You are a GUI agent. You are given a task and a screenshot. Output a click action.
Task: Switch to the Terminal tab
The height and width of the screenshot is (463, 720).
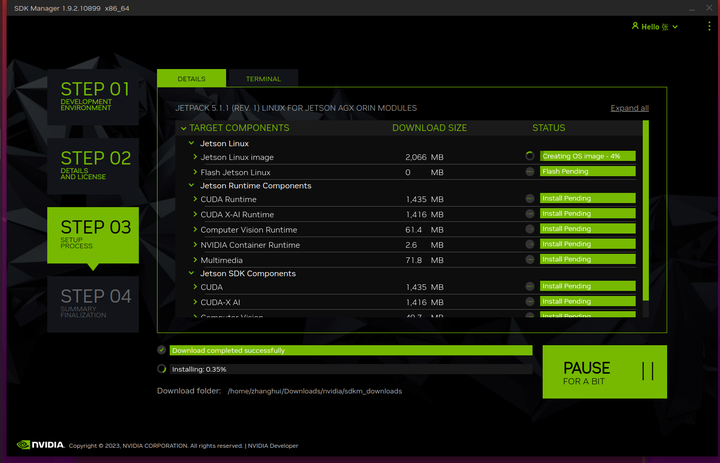tap(263, 79)
